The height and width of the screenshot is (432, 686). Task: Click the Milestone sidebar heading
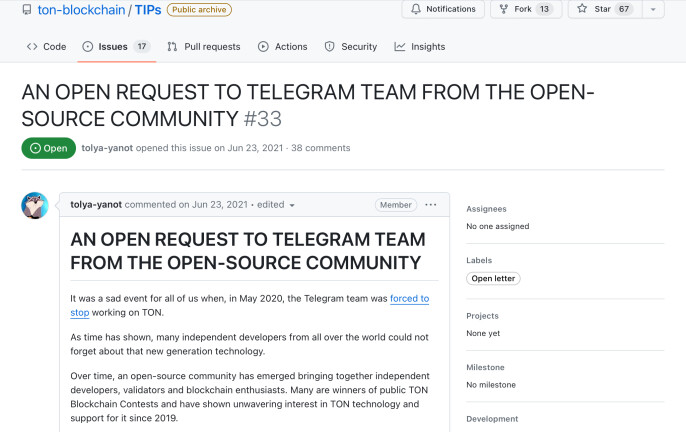click(485, 367)
